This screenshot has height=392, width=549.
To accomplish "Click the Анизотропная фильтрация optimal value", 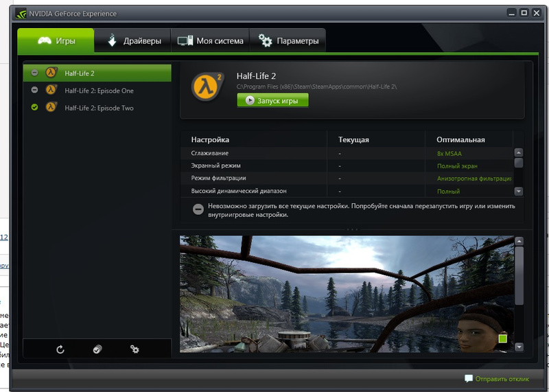I will point(474,178).
